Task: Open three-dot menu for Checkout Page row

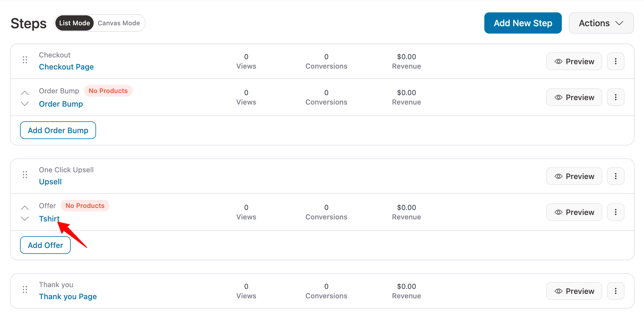Action: (x=615, y=61)
